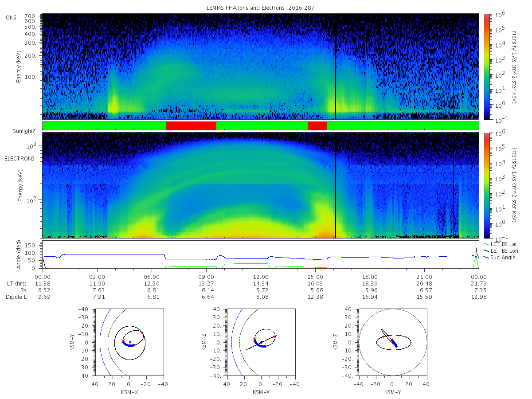Image resolution: width=532 pixels, height=399 pixels.
Task: Click the second red segment of sunlight bar
Action: 317,126
